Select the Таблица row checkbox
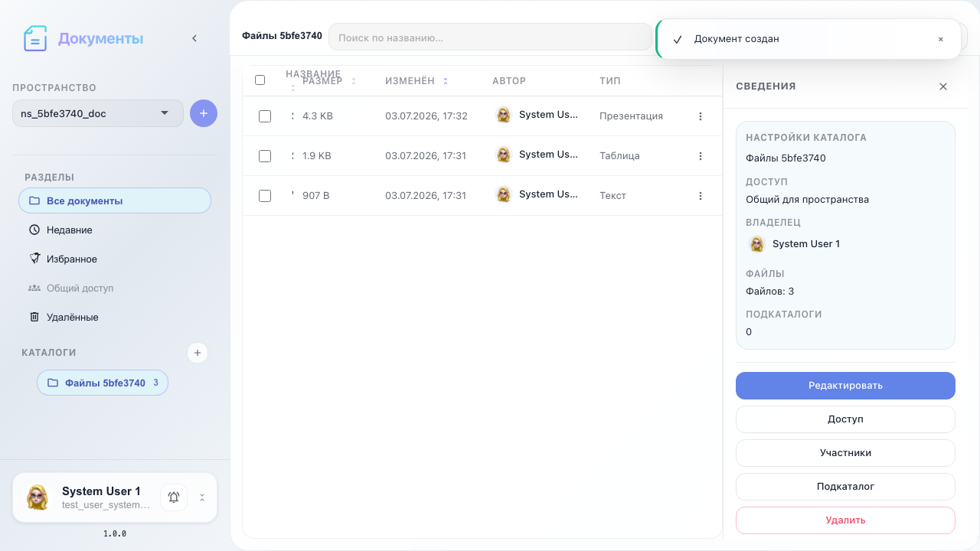Viewport: 980px width, 551px height. [x=265, y=156]
